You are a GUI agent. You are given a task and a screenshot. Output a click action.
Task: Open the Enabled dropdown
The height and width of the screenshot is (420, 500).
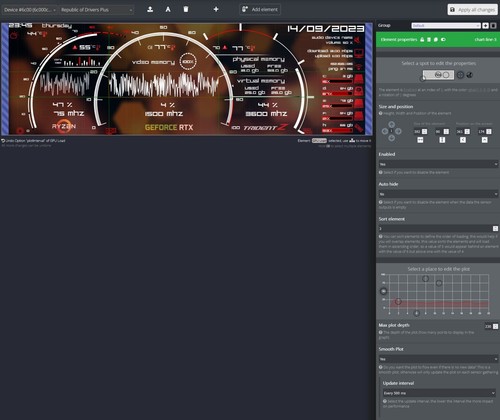coord(438,164)
